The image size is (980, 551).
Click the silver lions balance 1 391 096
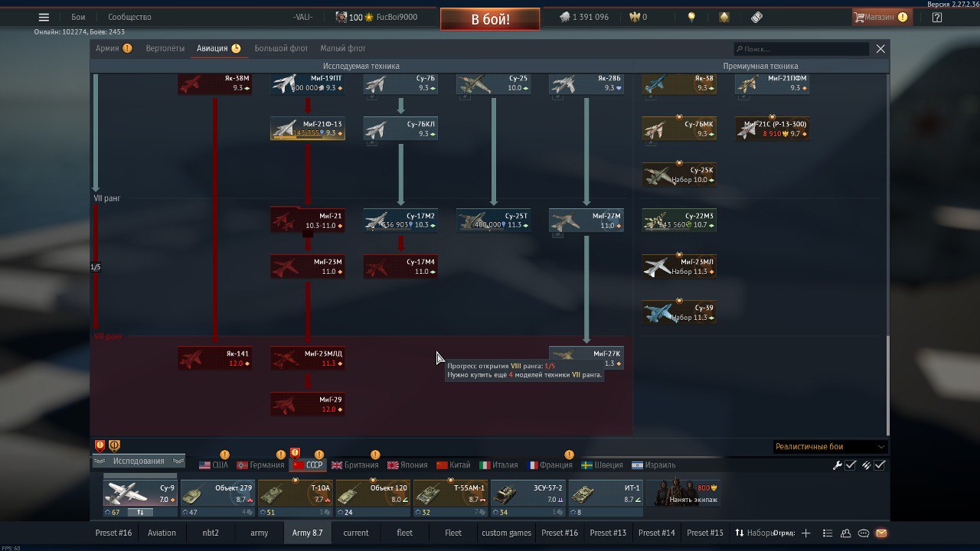(x=583, y=17)
